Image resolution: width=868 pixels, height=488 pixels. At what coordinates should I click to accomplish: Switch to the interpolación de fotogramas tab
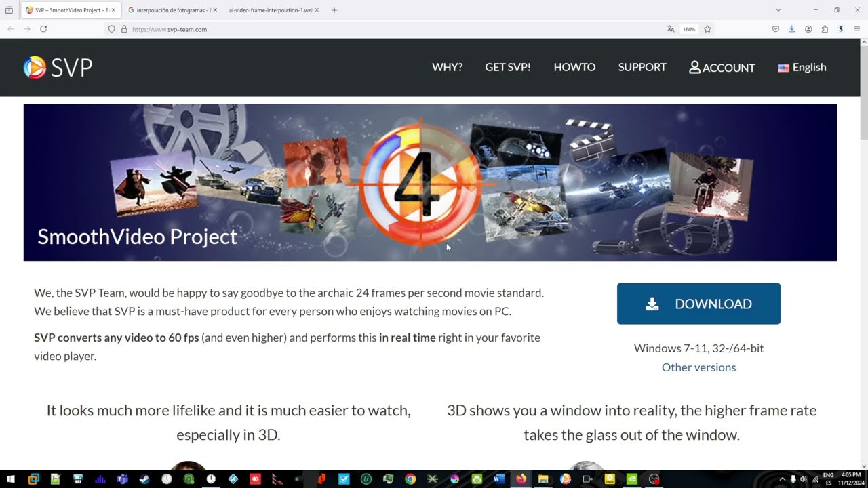pyautogui.click(x=173, y=10)
